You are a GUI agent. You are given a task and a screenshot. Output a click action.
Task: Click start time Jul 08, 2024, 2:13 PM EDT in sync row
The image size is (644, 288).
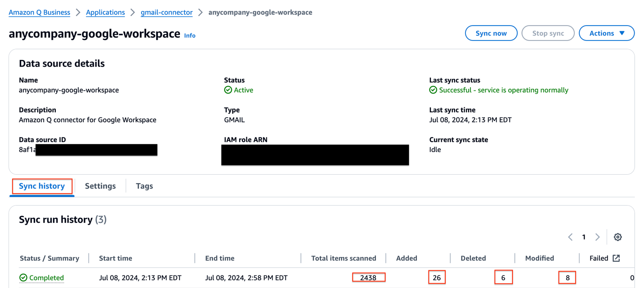[140, 278]
